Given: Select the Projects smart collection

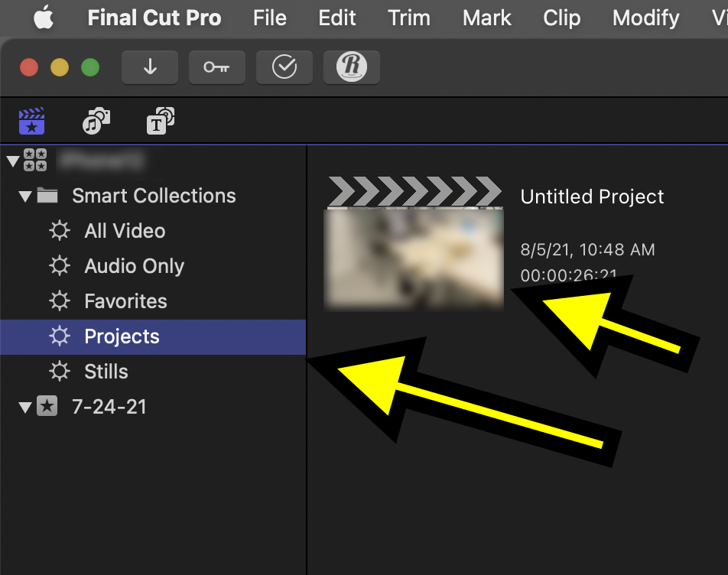Looking at the screenshot, I should pyautogui.click(x=153, y=337).
